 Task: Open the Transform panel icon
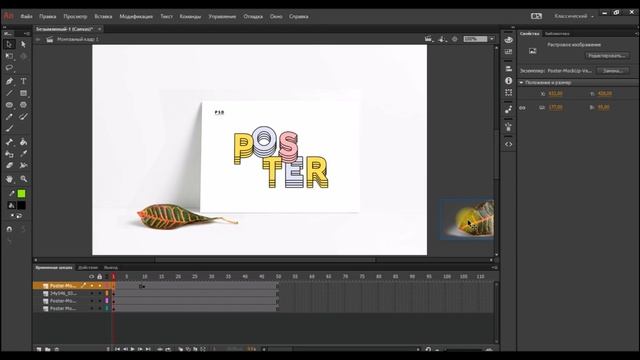coord(508,93)
